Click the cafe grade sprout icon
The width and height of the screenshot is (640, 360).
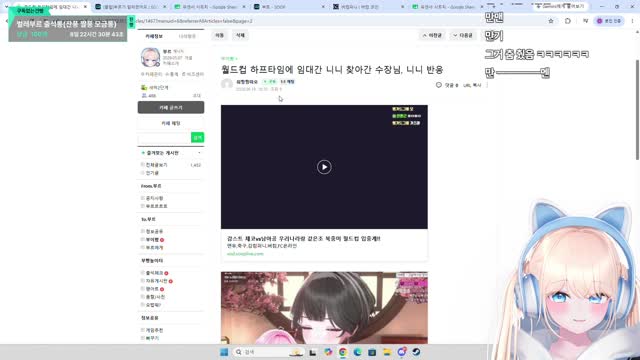144,87
